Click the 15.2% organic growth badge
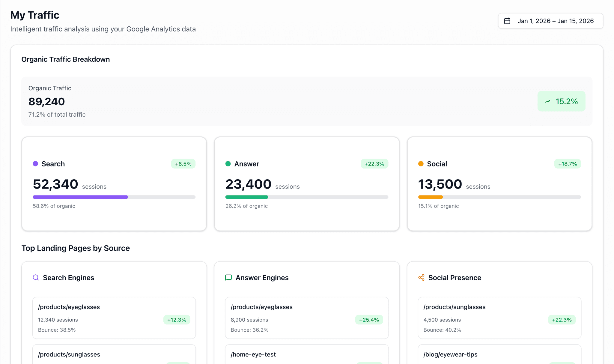The width and height of the screenshot is (614, 364). (561, 101)
